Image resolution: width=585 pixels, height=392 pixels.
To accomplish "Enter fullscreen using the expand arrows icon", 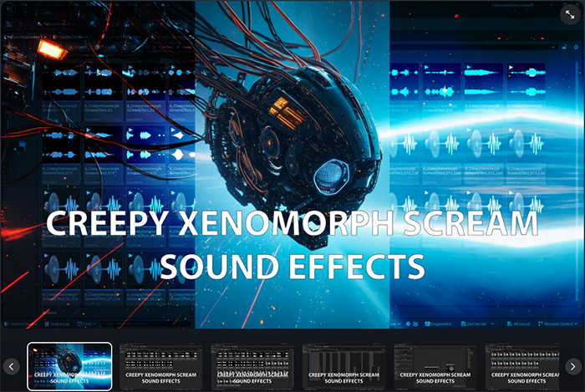I will (x=569, y=13).
